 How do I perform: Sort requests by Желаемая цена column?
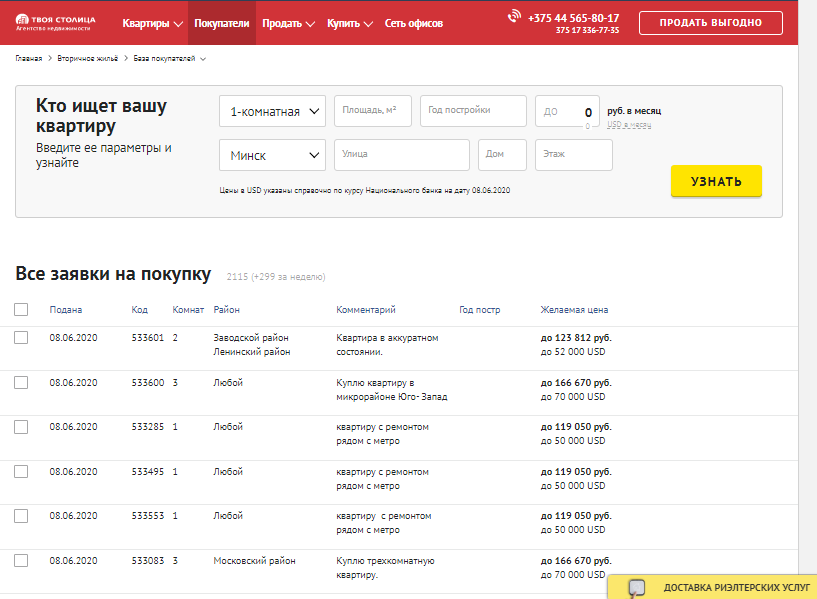[x=573, y=310]
